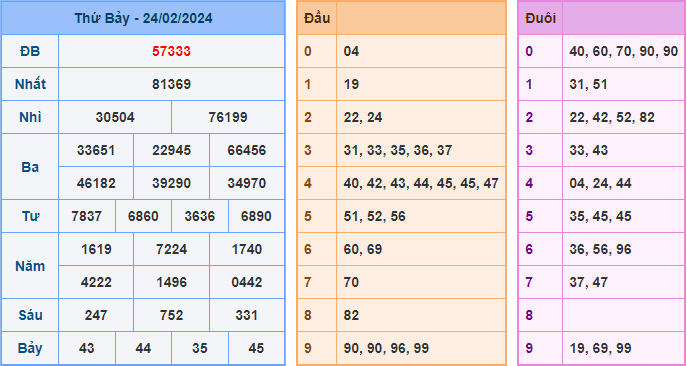Select seventh prize number 35
687x366 pixels.
(200, 348)
